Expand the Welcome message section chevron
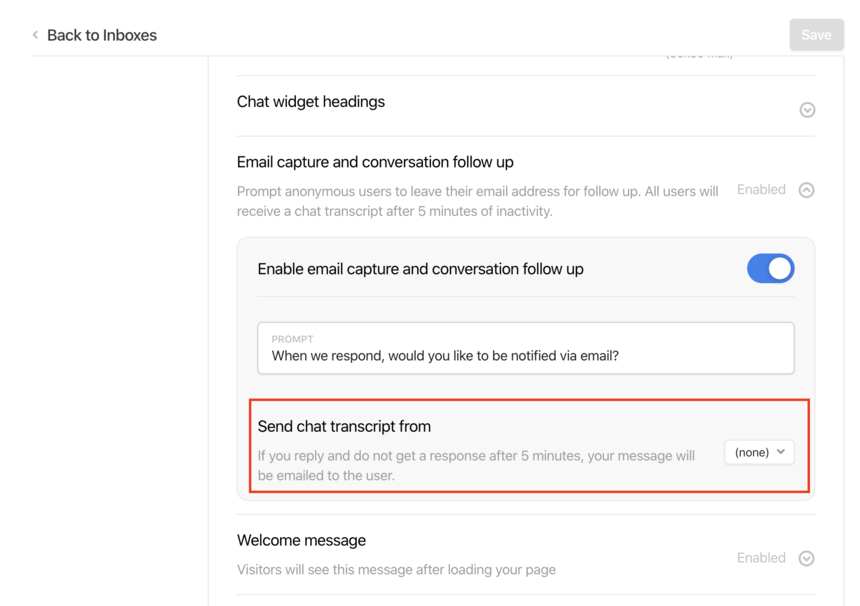The image size is (860, 606). [x=806, y=558]
